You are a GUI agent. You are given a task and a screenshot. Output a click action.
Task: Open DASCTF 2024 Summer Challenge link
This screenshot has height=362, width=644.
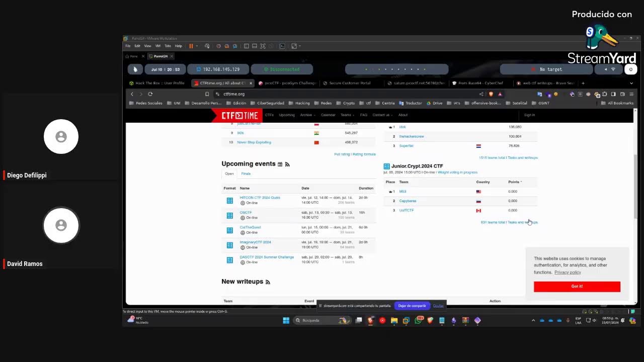pyautogui.click(x=267, y=257)
